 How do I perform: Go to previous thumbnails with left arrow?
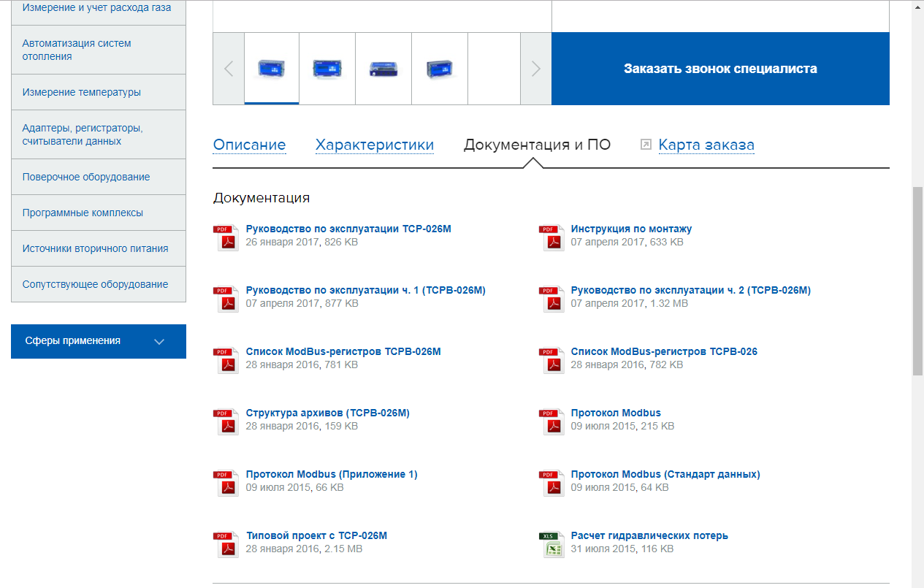pyautogui.click(x=229, y=69)
